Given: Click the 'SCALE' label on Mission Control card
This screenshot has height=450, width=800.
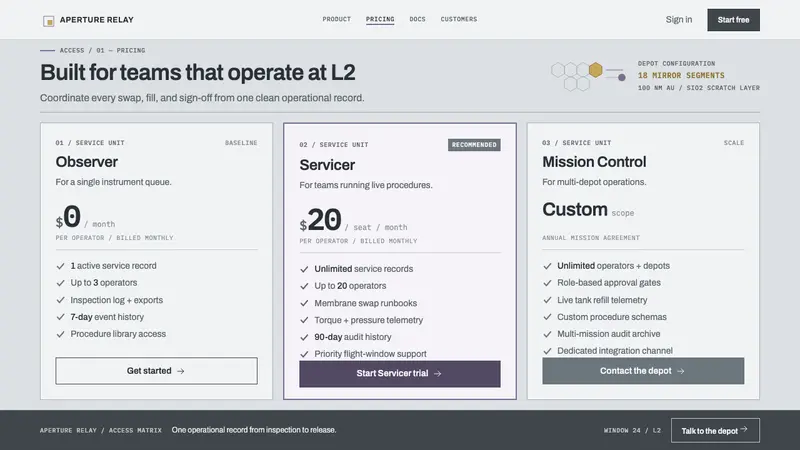Looking at the screenshot, I should click(734, 143).
